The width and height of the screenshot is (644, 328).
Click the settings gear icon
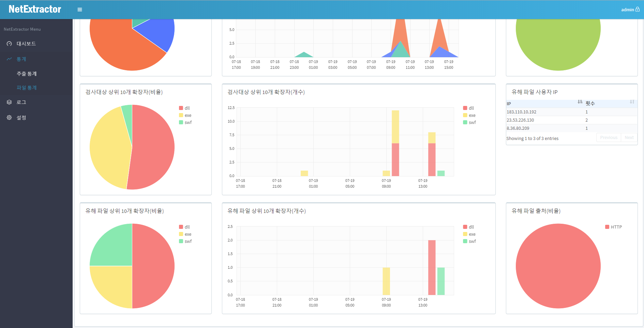tap(9, 118)
